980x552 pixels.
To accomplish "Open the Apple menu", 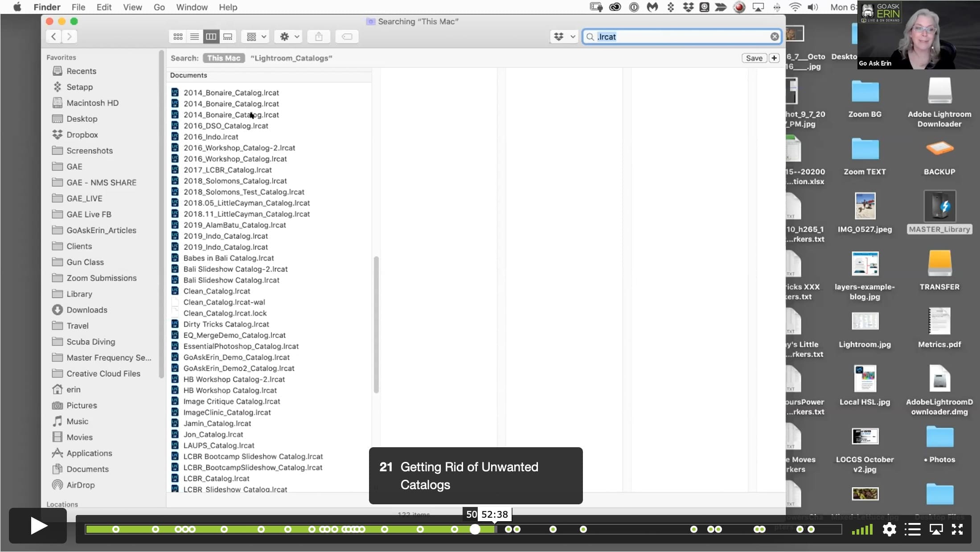I will 17,7.
